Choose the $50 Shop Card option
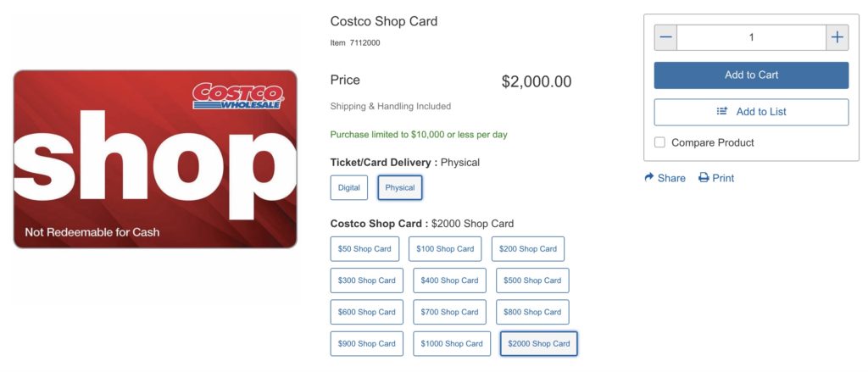 point(366,249)
